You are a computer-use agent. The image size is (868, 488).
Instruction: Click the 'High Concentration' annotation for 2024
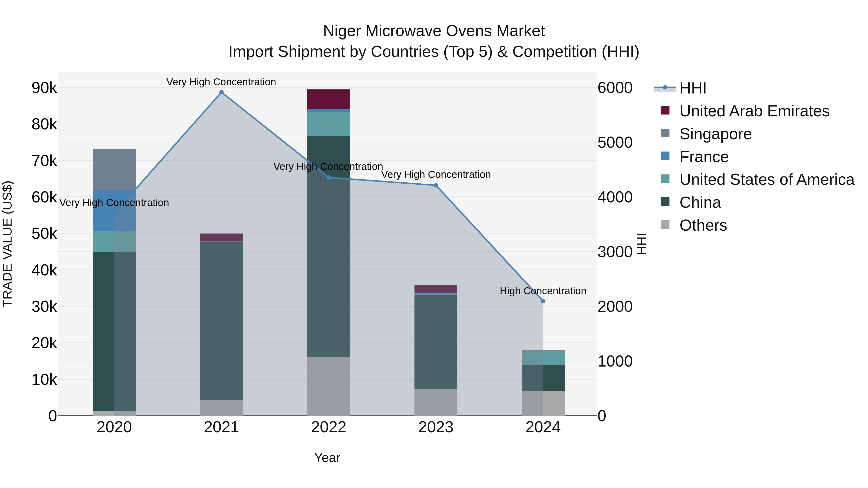[x=543, y=291]
